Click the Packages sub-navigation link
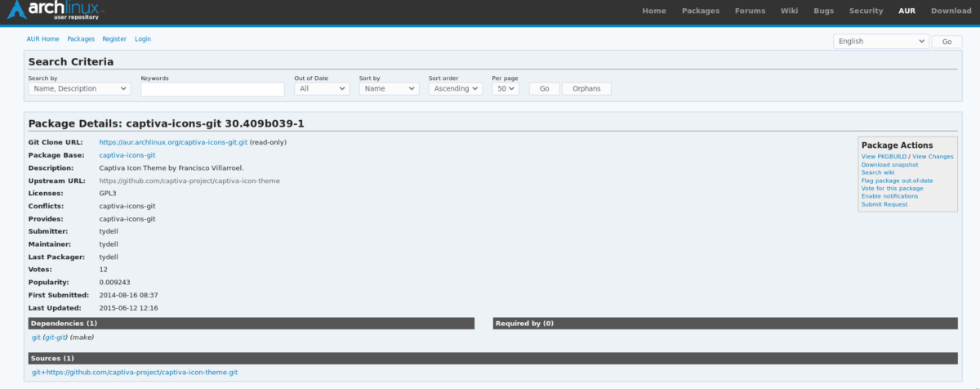 click(x=81, y=38)
